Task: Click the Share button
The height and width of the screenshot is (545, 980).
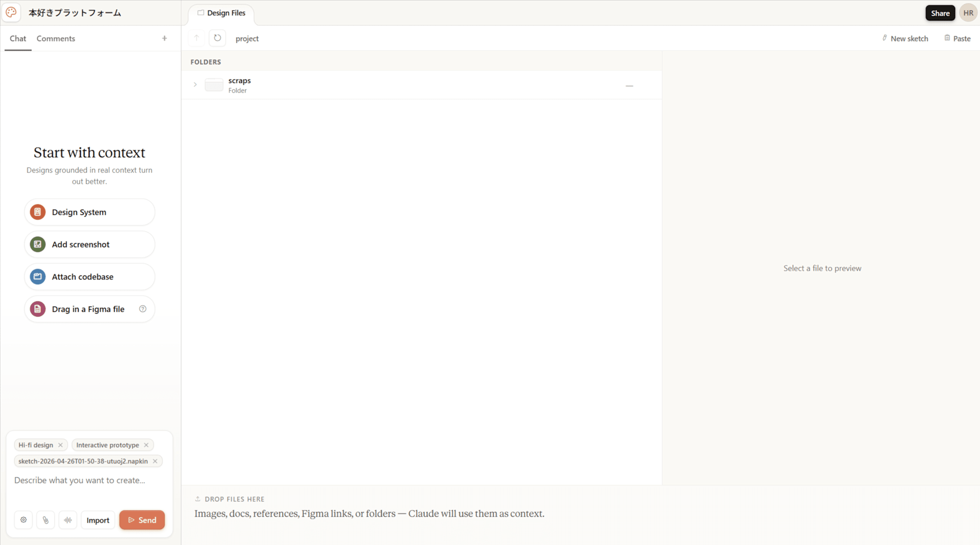Action: [940, 13]
